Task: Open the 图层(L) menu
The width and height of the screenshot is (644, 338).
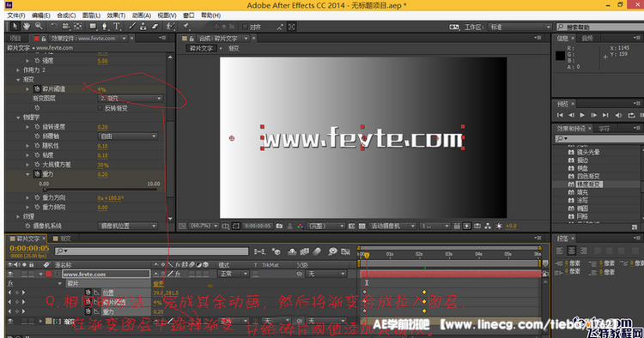Action: click(91, 15)
